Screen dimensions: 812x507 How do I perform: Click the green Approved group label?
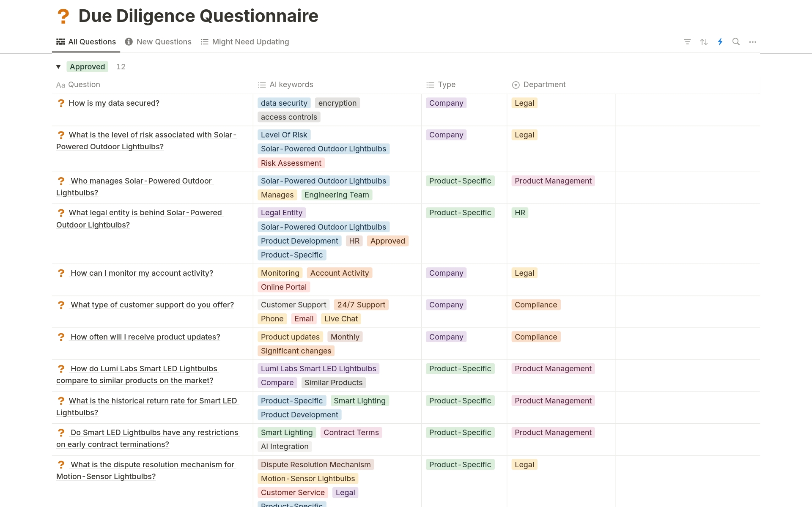[87, 67]
